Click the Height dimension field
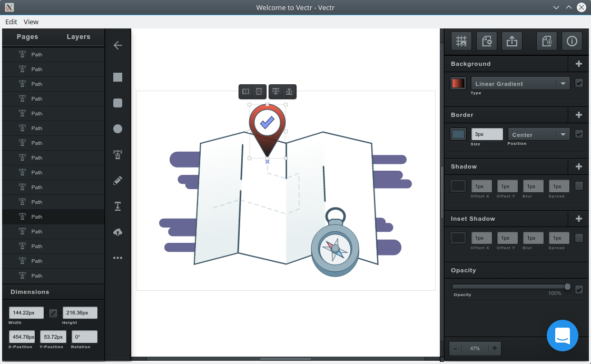The width and height of the screenshot is (591, 364). [x=80, y=313]
